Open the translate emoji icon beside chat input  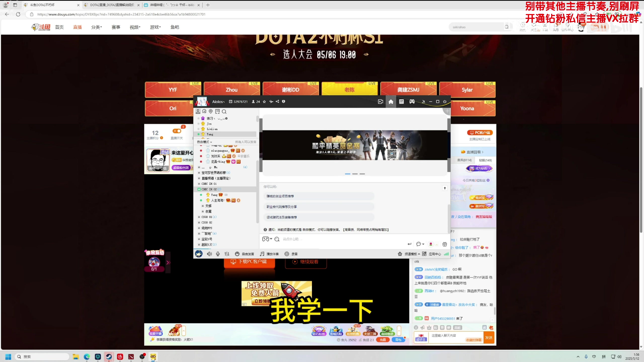(277, 239)
